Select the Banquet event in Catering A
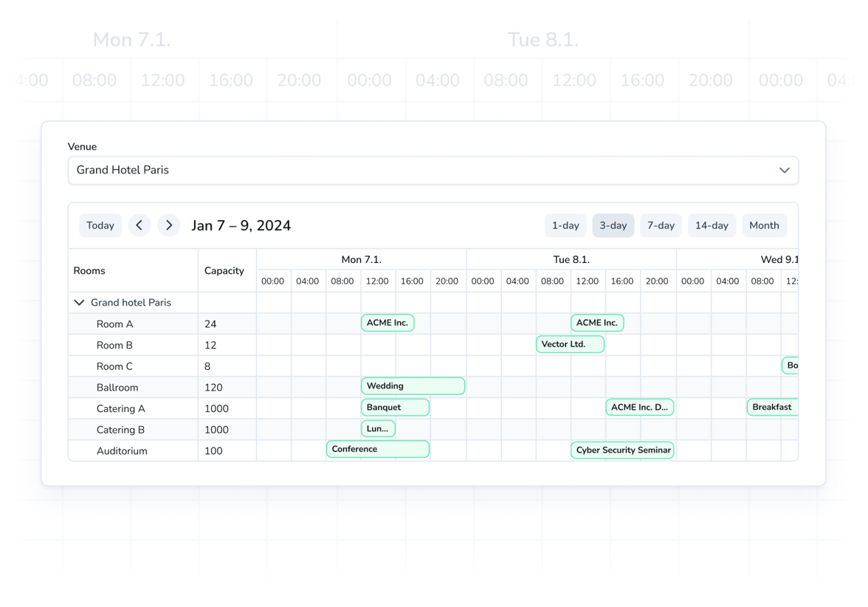 click(395, 407)
